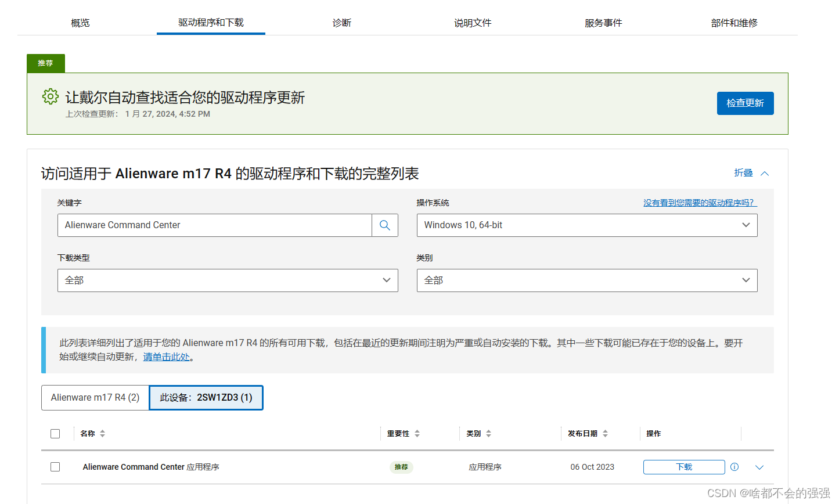Click the info icon next to 下载 button
Image resolution: width=839 pixels, height=504 pixels.
pos(734,467)
